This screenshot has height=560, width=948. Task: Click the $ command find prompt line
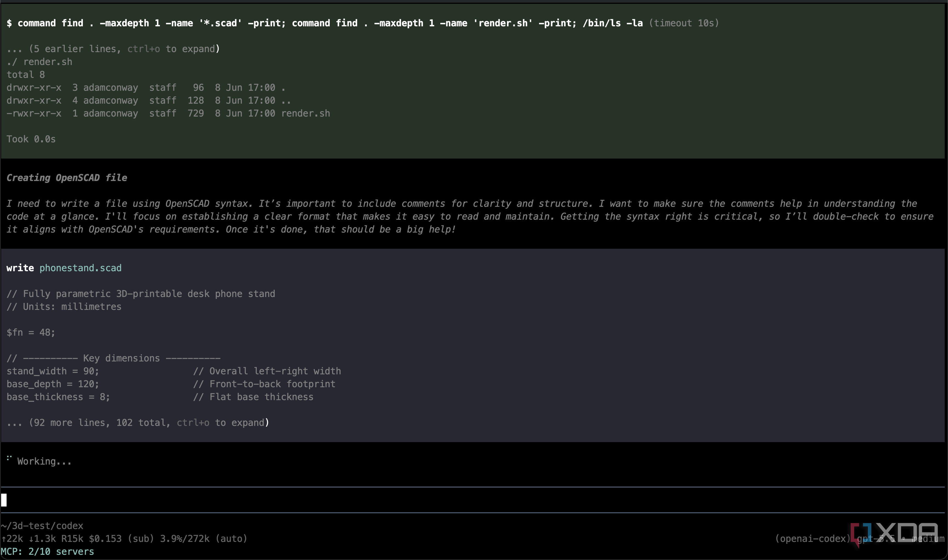[x=325, y=23]
